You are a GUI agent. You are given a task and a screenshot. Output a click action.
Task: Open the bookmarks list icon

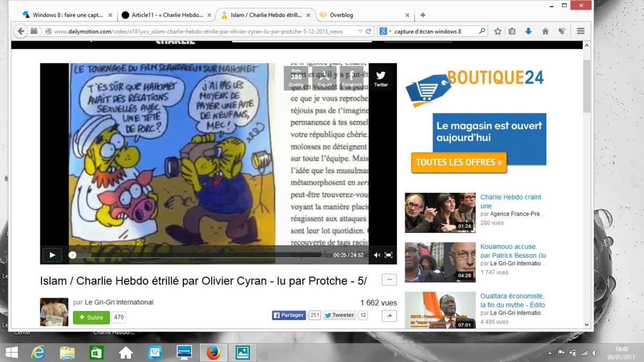(x=513, y=31)
